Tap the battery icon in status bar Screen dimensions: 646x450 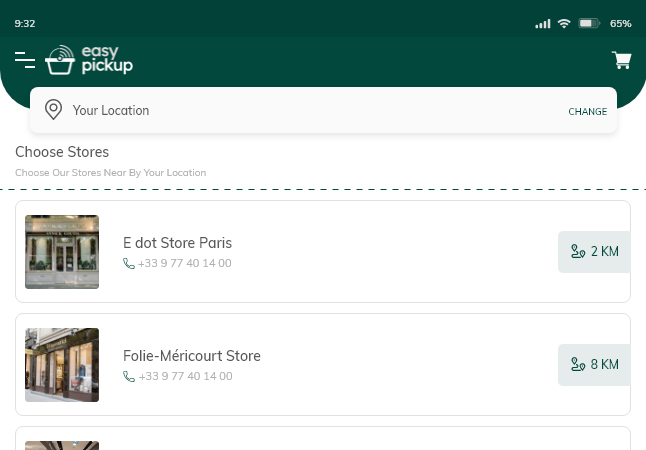click(x=588, y=23)
